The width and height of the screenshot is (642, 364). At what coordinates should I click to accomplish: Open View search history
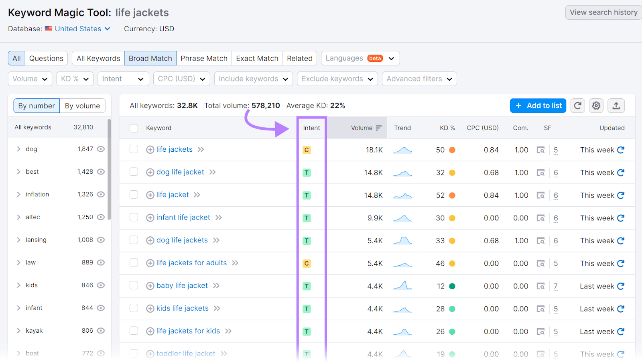click(603, 12)
